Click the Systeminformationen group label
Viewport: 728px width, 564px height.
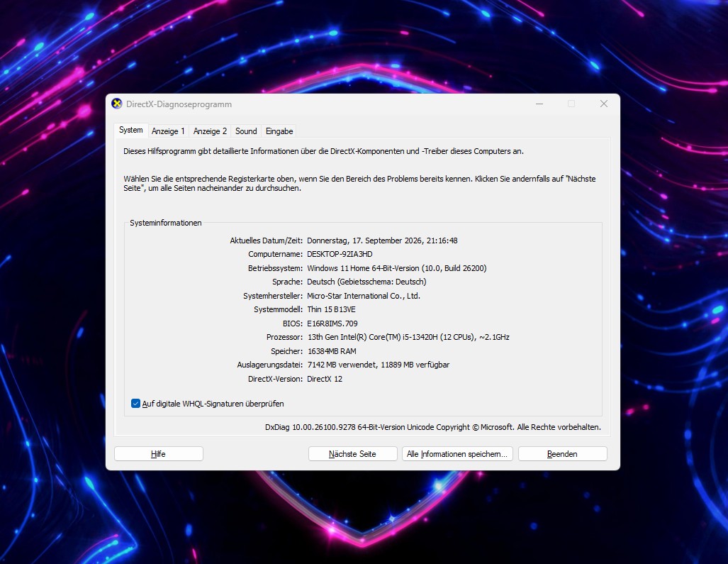(165, 223)
